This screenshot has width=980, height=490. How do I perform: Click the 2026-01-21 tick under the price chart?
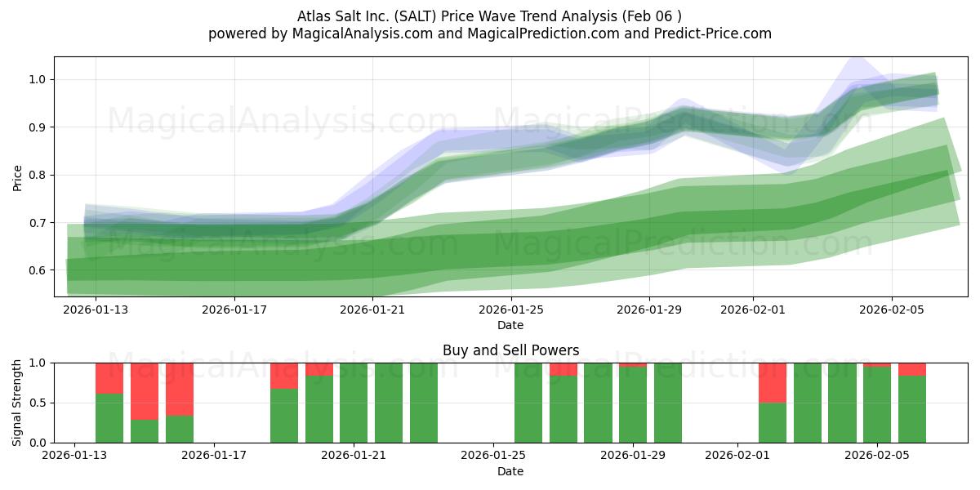372,310
